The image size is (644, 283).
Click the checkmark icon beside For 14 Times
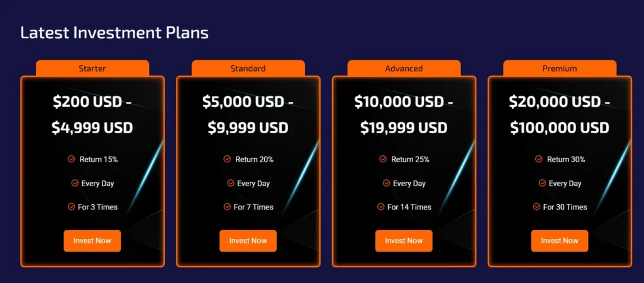pos(380,207)
